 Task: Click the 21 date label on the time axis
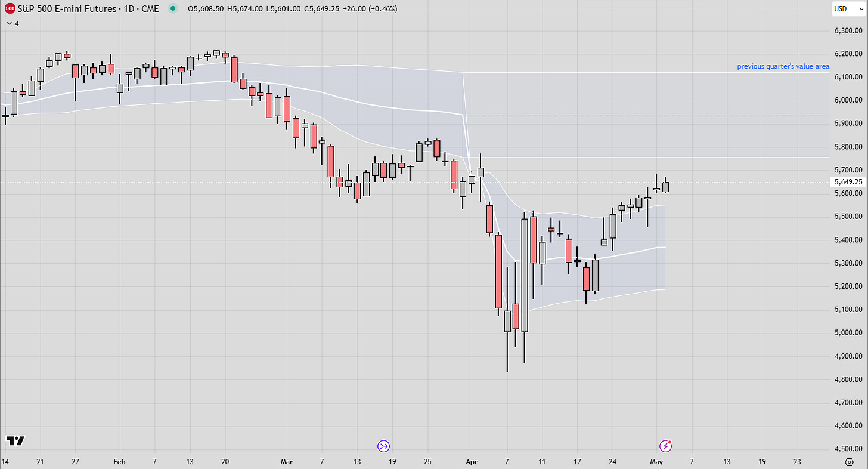click(41, 462)
